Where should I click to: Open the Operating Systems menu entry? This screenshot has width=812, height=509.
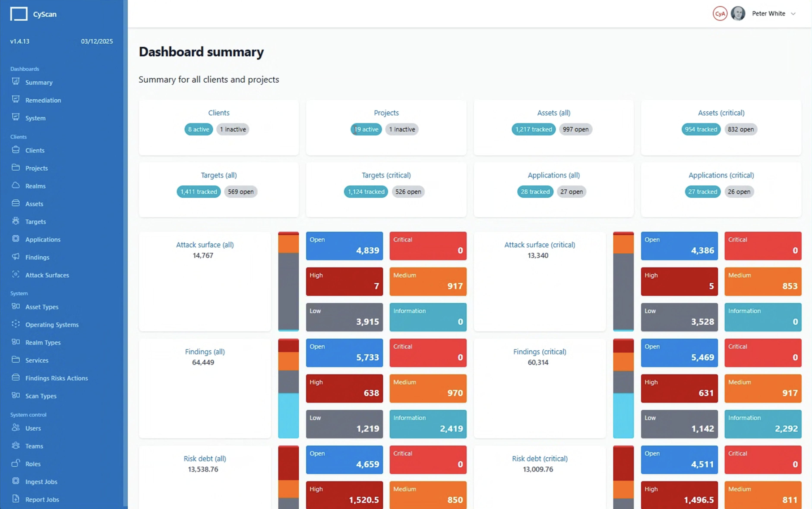52,325
